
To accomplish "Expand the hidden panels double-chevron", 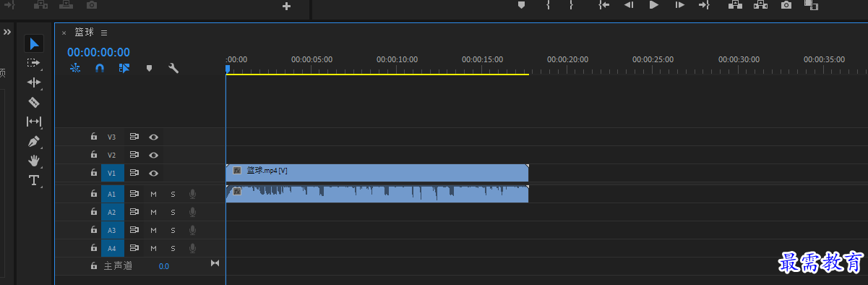I will (7, 32).
